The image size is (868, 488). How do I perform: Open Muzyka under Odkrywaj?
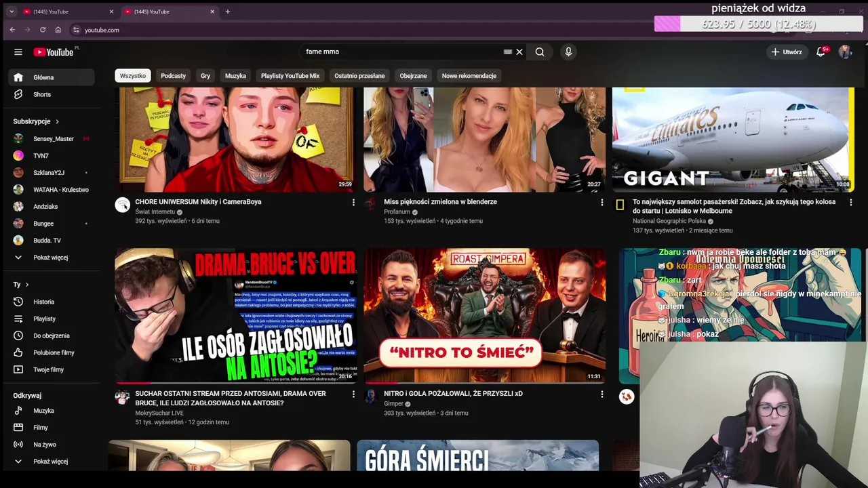point(52,411)
